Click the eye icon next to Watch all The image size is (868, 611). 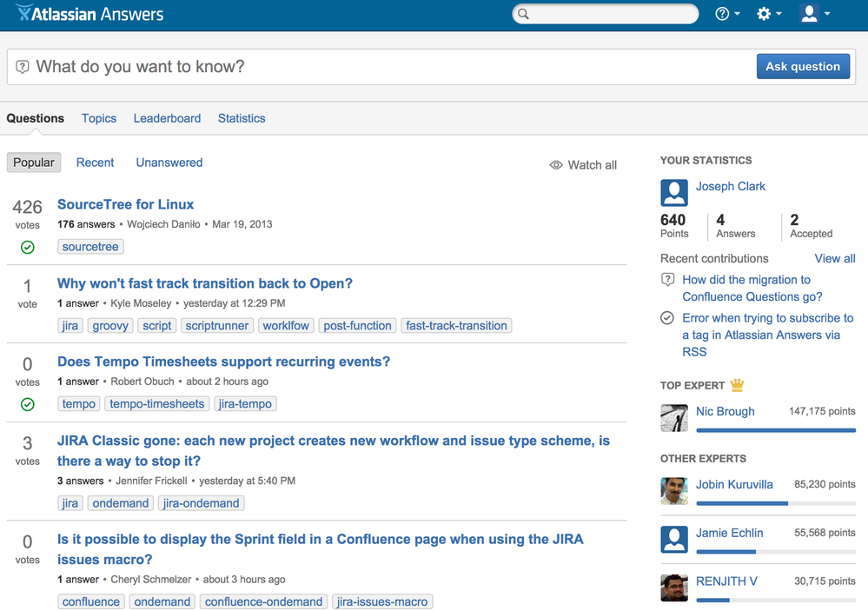tap(556, 165)
